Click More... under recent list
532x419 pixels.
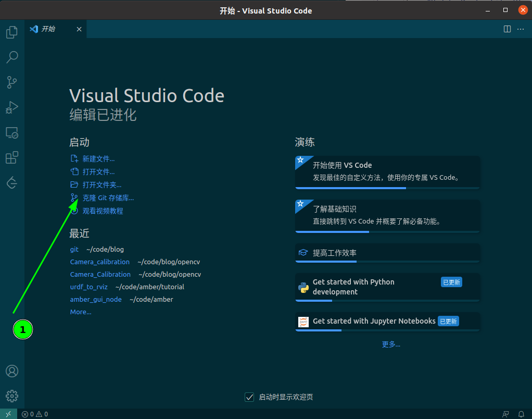[x=80, y=312]
